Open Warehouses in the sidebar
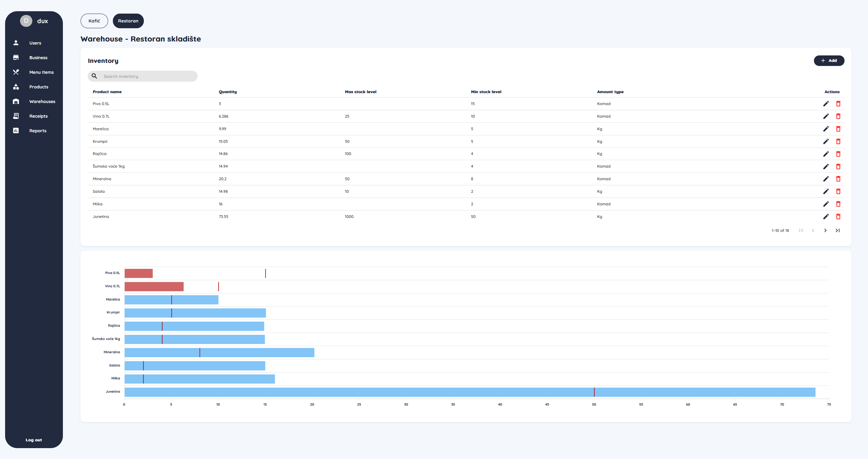The width and height of the screenshot is (868, 459). [x=42, y=101]
